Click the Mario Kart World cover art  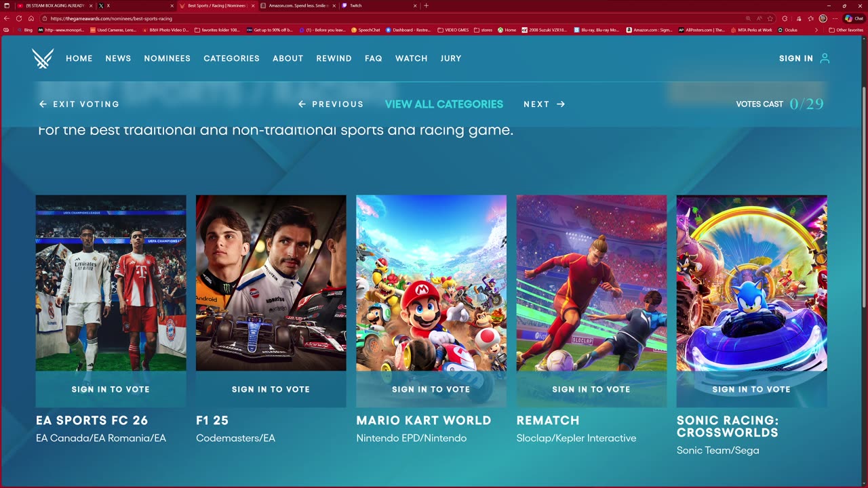point(431,283)
